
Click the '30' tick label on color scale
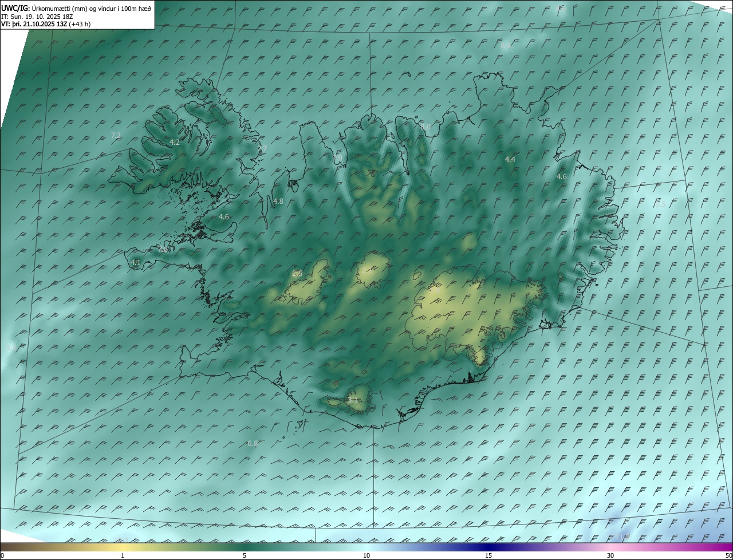(610, 555)
